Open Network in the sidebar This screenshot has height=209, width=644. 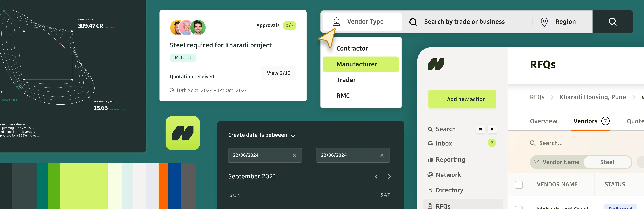[x=448, y=175]
